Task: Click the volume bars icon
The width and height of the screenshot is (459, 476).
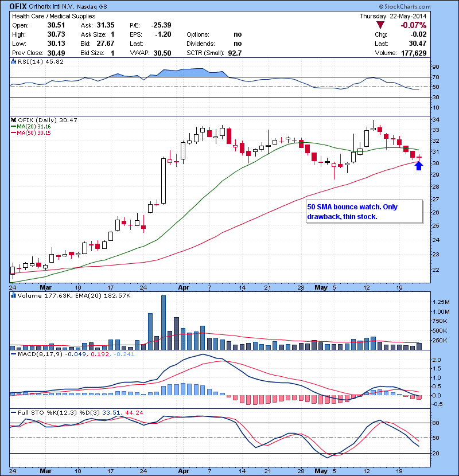Action: tap(13, 295)
